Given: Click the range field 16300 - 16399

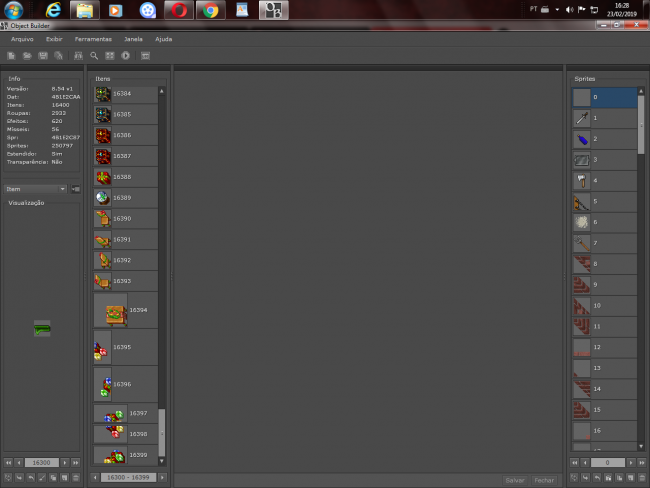Looking at the screenshot, I should pyautogui.click(x=128, y=478).
